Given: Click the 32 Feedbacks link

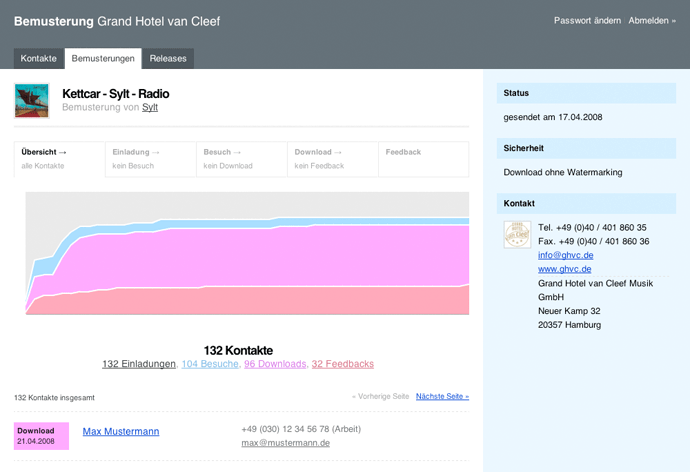Looking at the screenshot, I should [343, 364].
